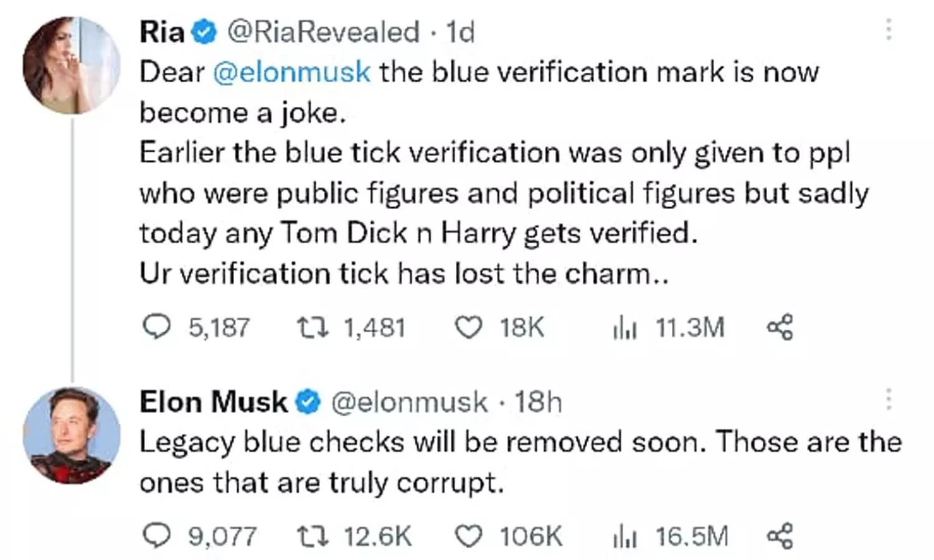Open more options menu on Ria's tweet
The image size is (934, 560).
tap(889, 30)
